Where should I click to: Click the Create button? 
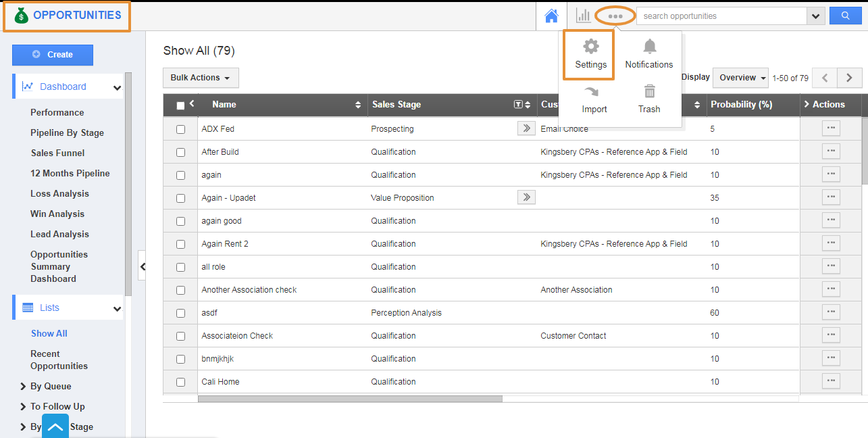pyautogui.click(x=53, y=55)
